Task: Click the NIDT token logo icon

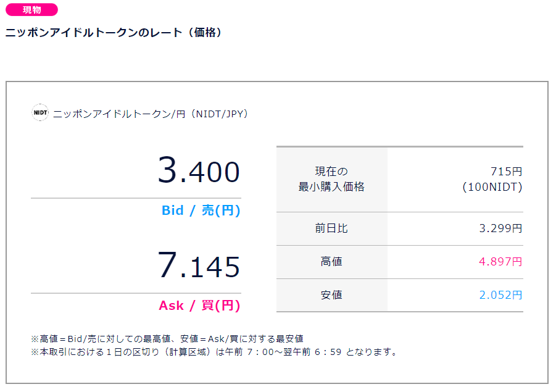Action: point(40,113)
